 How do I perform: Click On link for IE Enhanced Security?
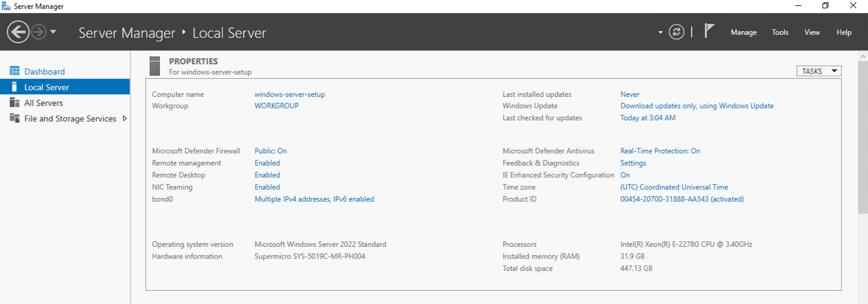click(x=625, y=175)
